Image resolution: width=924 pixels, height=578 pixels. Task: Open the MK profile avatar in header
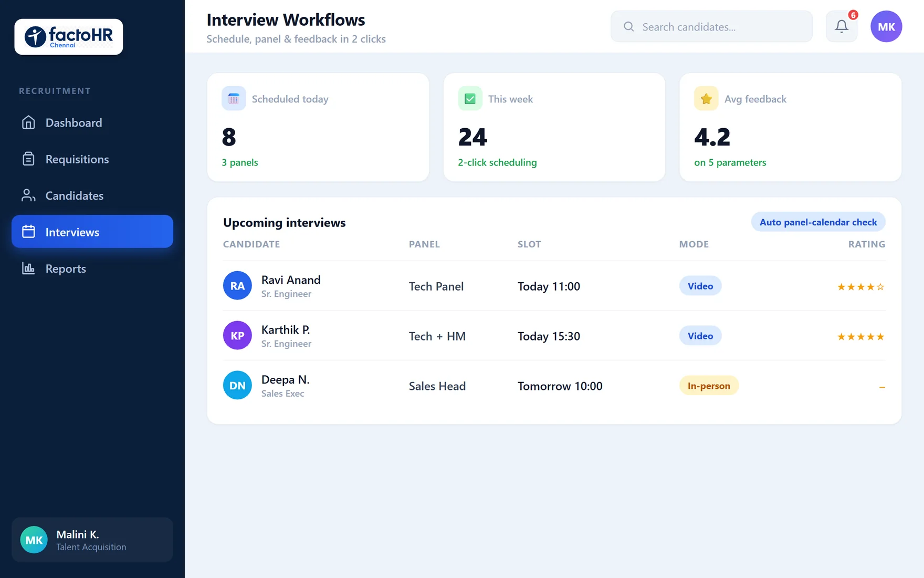point(886,27)
